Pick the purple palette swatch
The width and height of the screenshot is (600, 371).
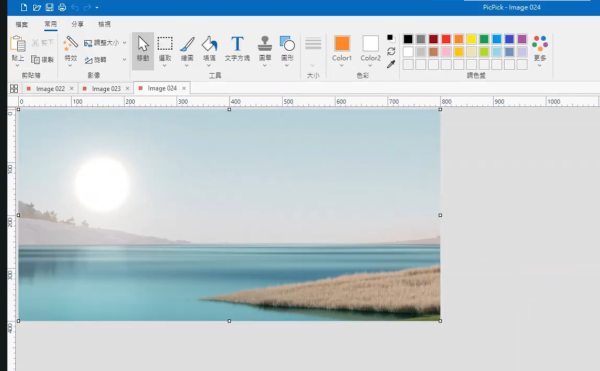pos(522,39)
